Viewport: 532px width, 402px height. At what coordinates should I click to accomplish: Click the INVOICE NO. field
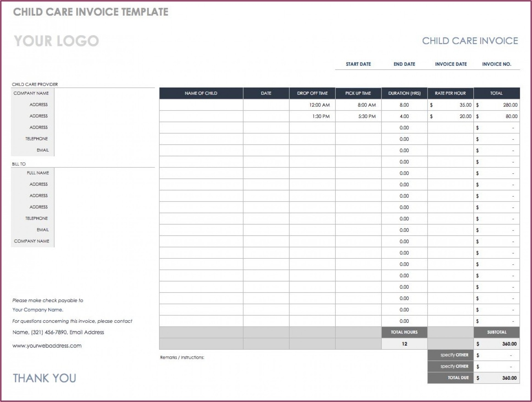[497, 64]
